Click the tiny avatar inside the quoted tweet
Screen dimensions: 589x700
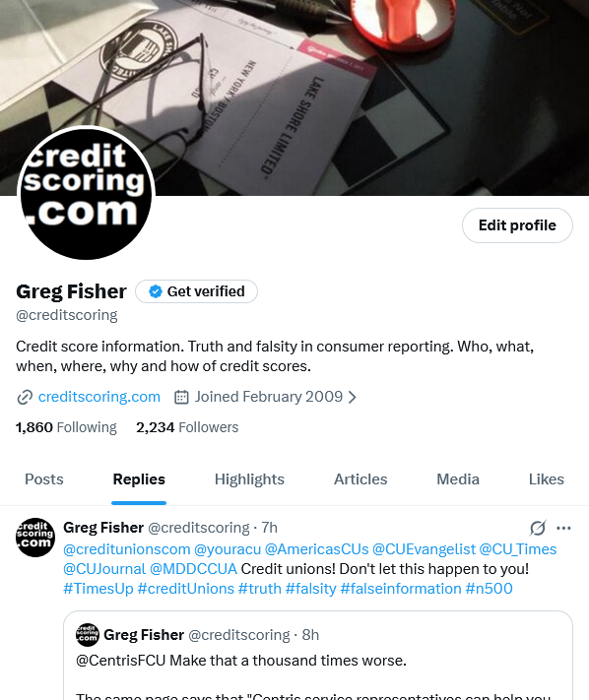pyautogui.click(x=87, y=635)
